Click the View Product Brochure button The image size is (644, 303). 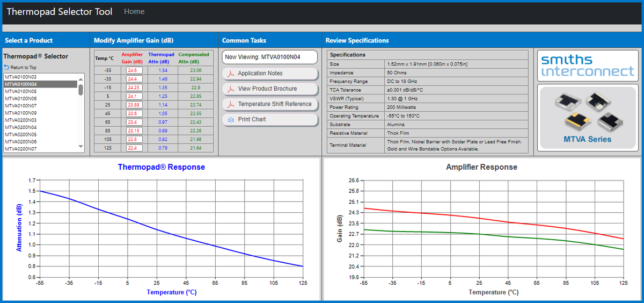(x=270, y=89)
